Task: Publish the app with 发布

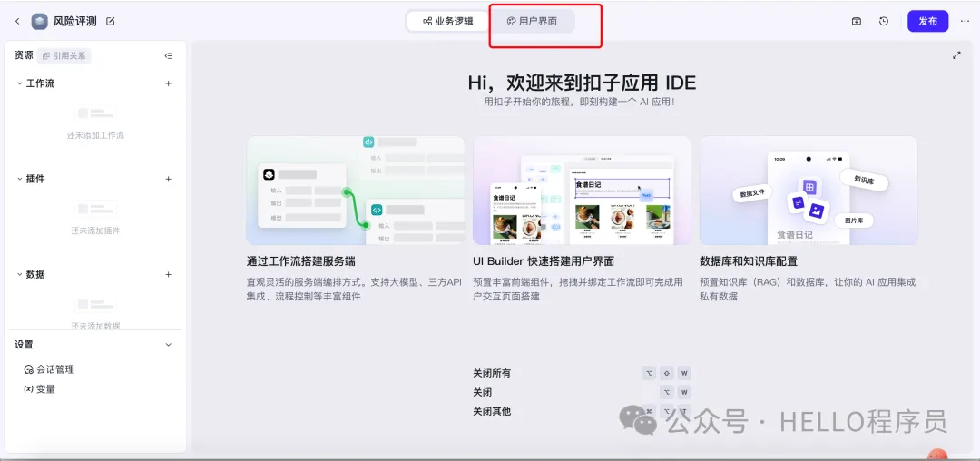Action: click(927, 21)
